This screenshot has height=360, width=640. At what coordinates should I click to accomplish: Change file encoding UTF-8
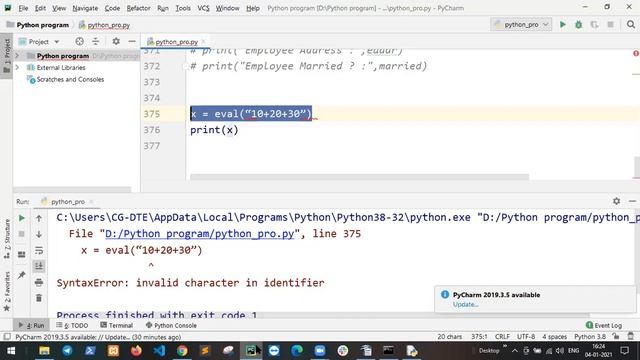526,337
